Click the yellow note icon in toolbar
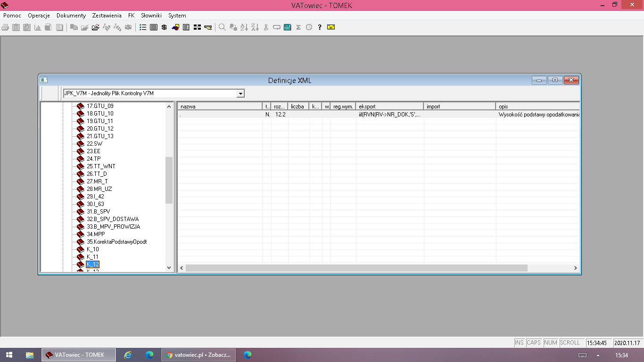The width and height of the screenshot is (644, 362). click(x=331, y=27)
